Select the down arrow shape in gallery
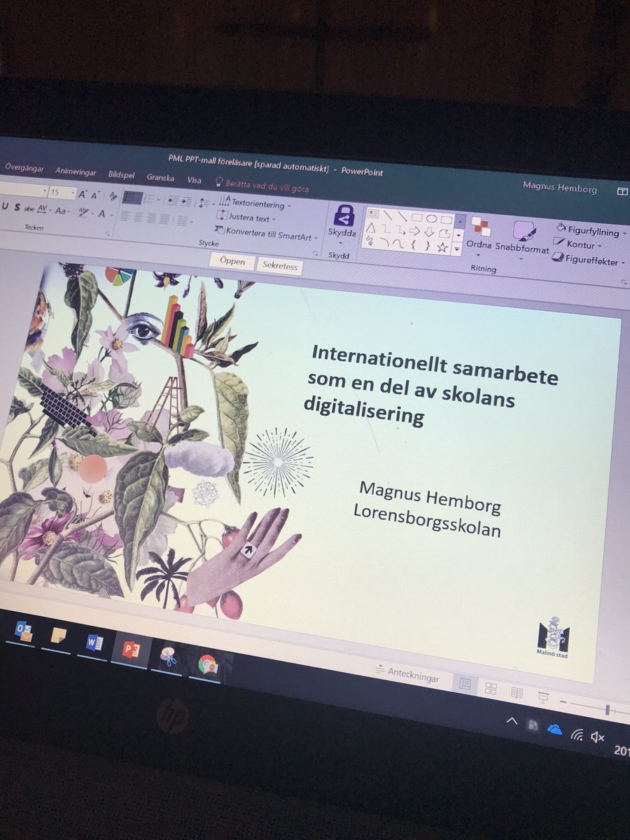 (x=428, y=232)
